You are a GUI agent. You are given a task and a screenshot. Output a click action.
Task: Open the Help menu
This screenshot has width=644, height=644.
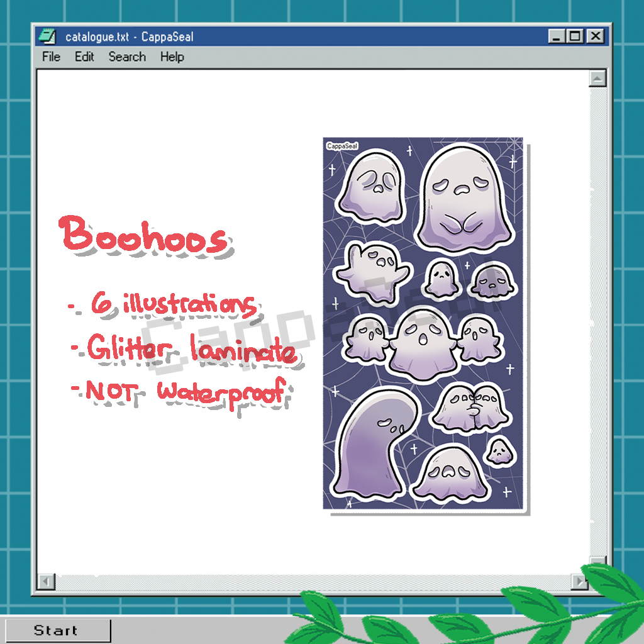point(172,57)
